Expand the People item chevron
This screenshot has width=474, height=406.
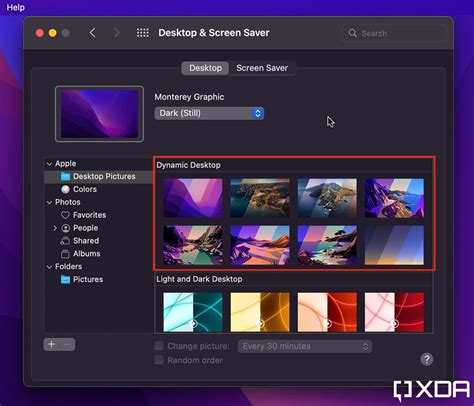[x=55, y=228]
